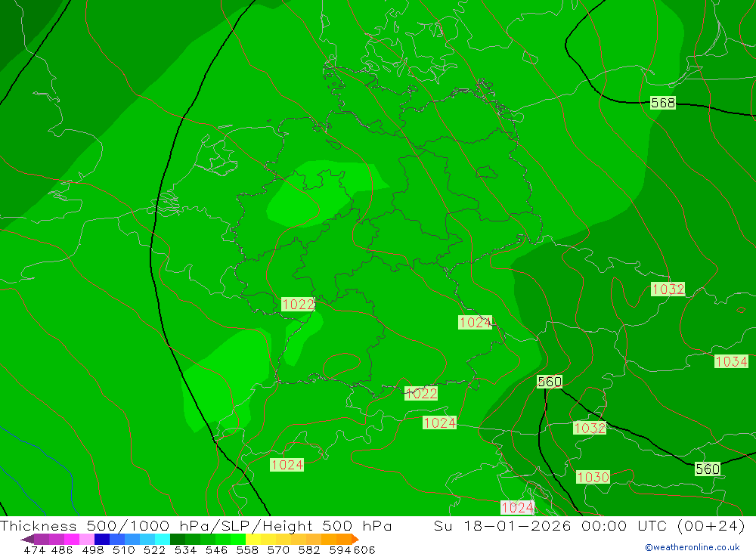
Task: Click the 1030 pressure label
Action: [593, 477]
